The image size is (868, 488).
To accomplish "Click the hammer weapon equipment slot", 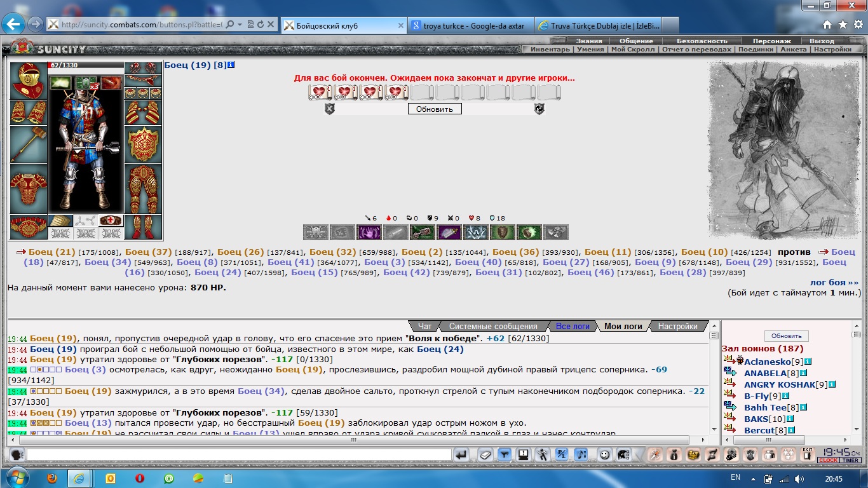I will click(29, 144).
